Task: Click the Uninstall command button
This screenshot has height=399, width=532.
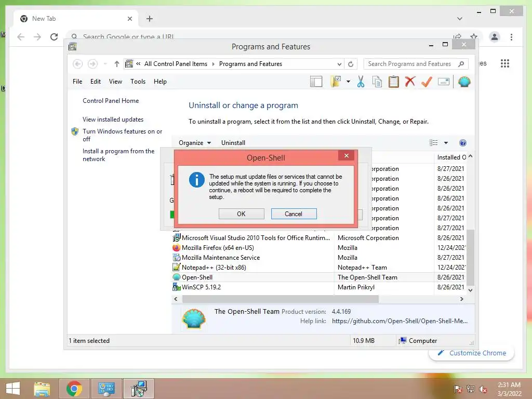Action: [x=233, y=143]
